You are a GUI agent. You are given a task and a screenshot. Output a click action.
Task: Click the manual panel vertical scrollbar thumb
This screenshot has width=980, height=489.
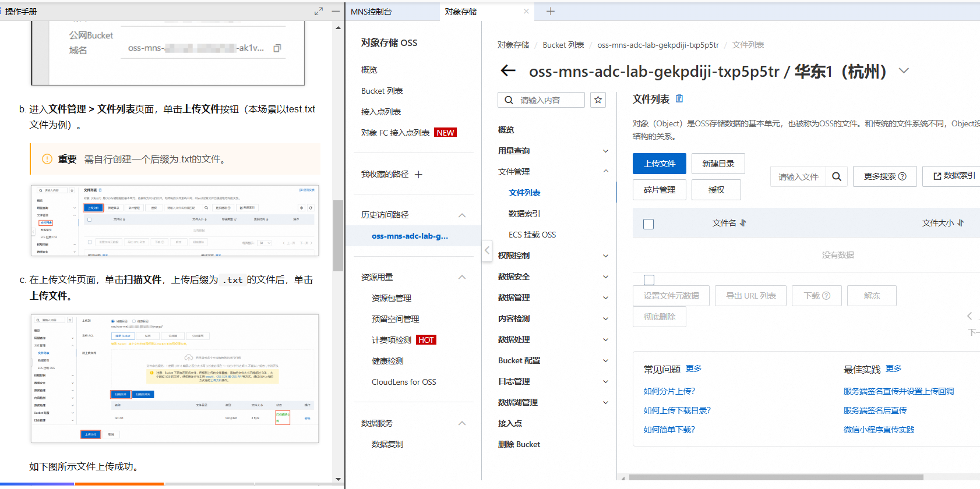(338, 236)
